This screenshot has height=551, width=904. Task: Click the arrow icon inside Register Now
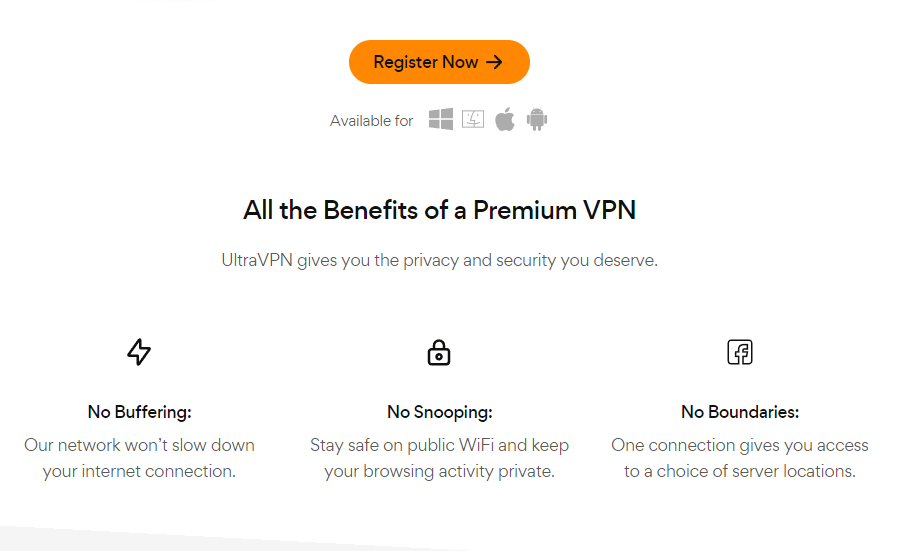495,62
